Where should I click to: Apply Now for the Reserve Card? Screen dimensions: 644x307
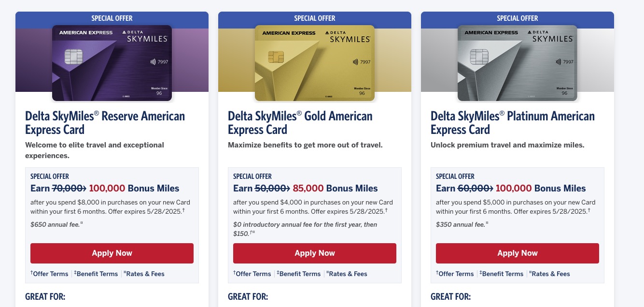[112, 253]
